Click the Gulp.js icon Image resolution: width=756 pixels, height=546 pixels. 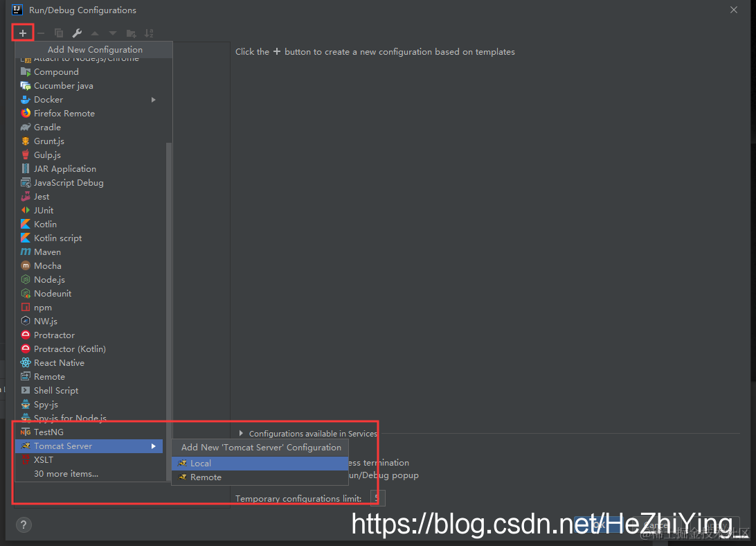26,155
